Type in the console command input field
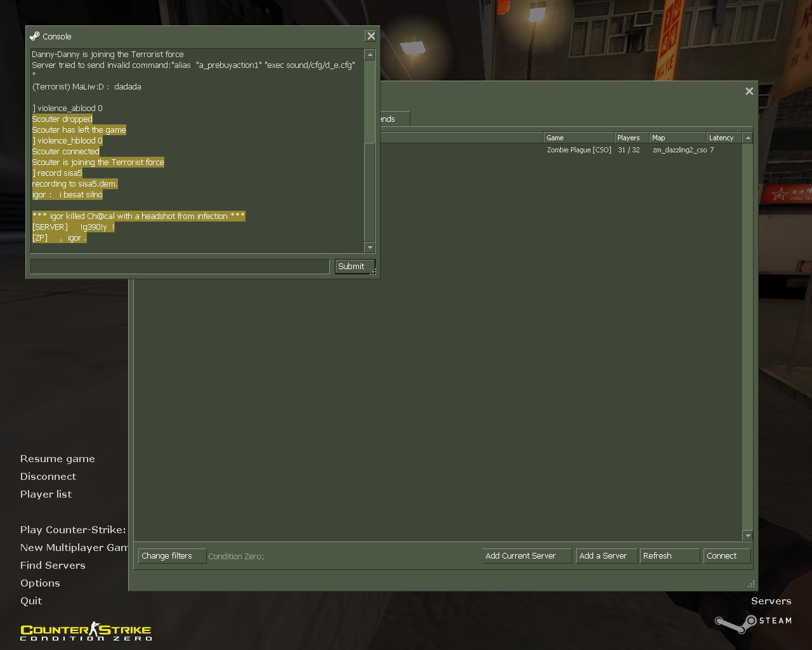The image size is (812, 650). click(180, 267)
